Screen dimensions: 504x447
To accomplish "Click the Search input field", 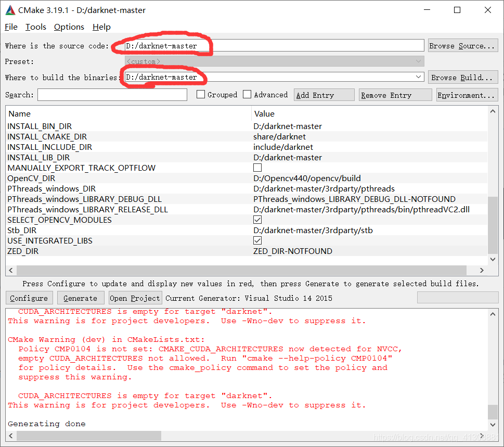I will pyautogui.click(x=112, y=95).
